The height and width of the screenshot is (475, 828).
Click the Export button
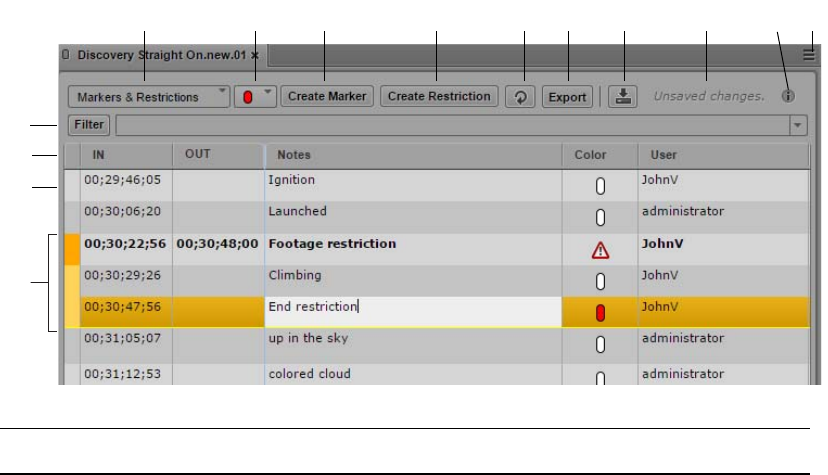click(567, 97)
